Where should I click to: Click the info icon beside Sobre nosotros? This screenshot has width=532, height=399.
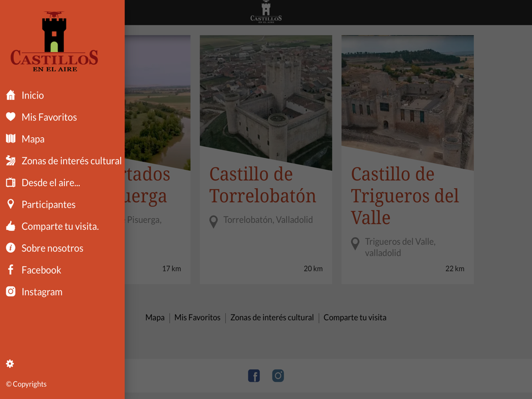click(x=11, y=248)
